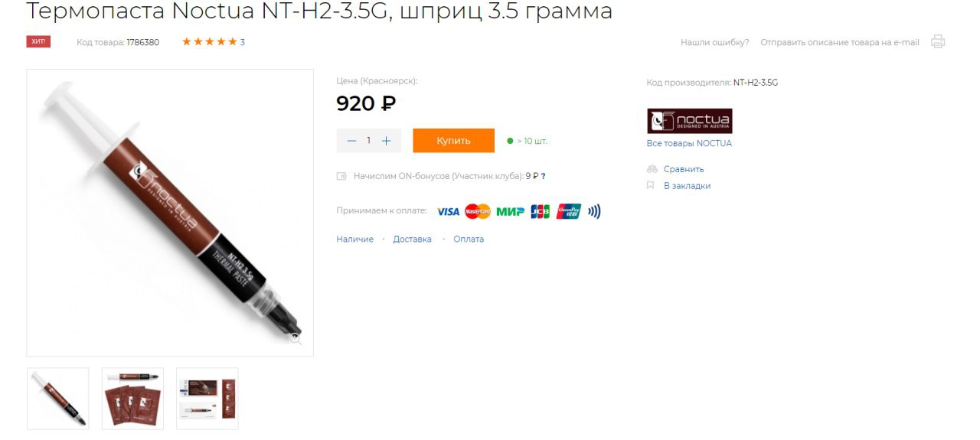Click the orange Купить button
The width and height of the screenshot is (980, 440).
click(453, 141)
